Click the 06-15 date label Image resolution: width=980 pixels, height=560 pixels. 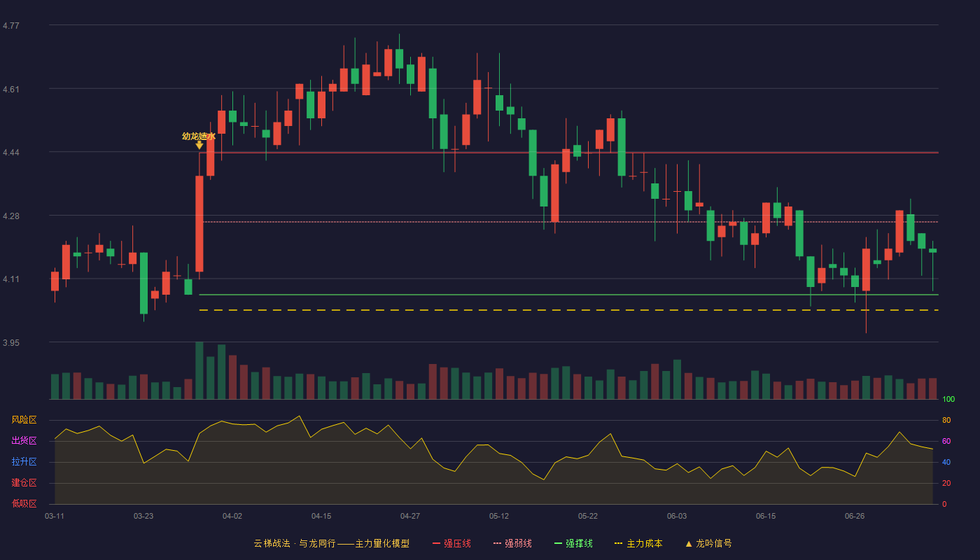[x=766, y=516]
